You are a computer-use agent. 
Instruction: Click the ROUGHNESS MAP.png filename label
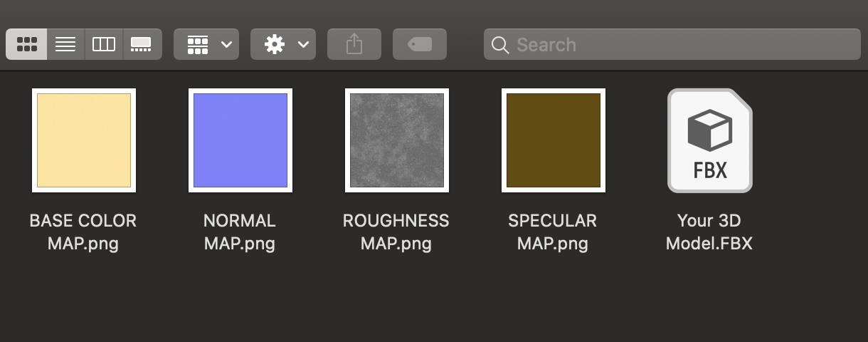(396, 232)
